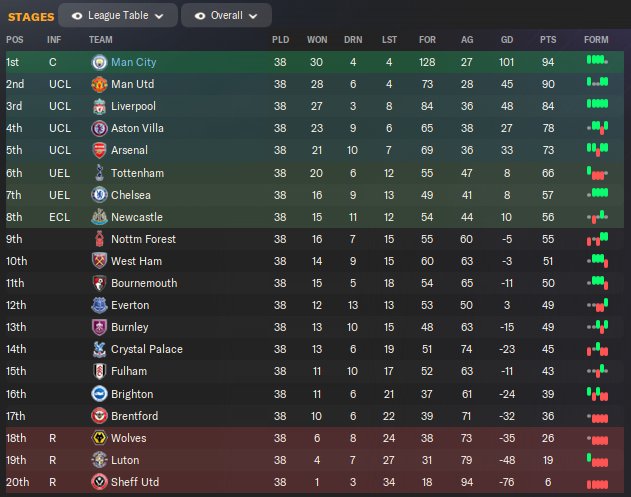Open the Man City team link
Screen dimensions: 631x497
pyautogui.click(x=133, y=62)
